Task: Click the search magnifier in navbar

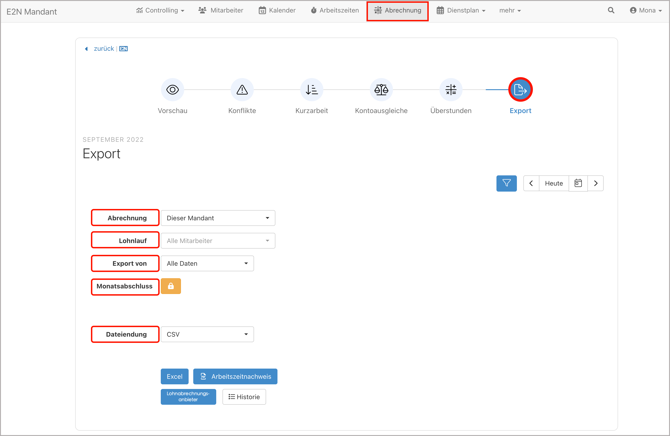Action: click(611, 11)
